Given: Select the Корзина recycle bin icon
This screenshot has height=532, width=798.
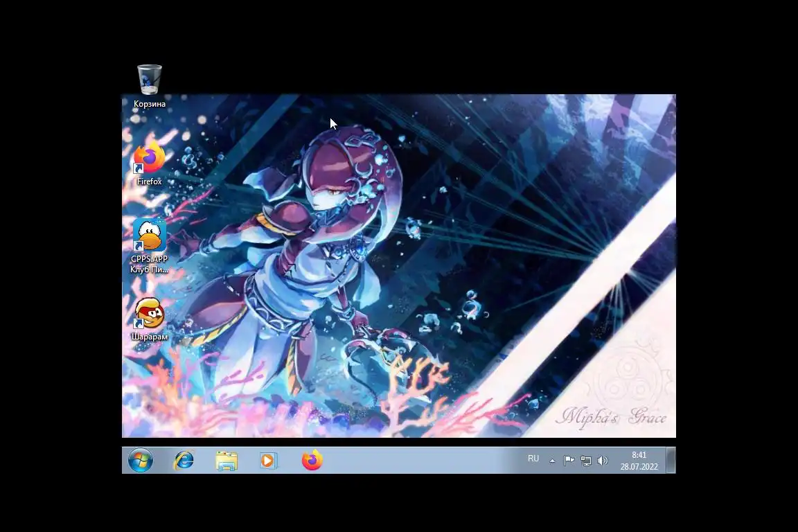Looking at the screenshot, I should (x=149, y=85).
